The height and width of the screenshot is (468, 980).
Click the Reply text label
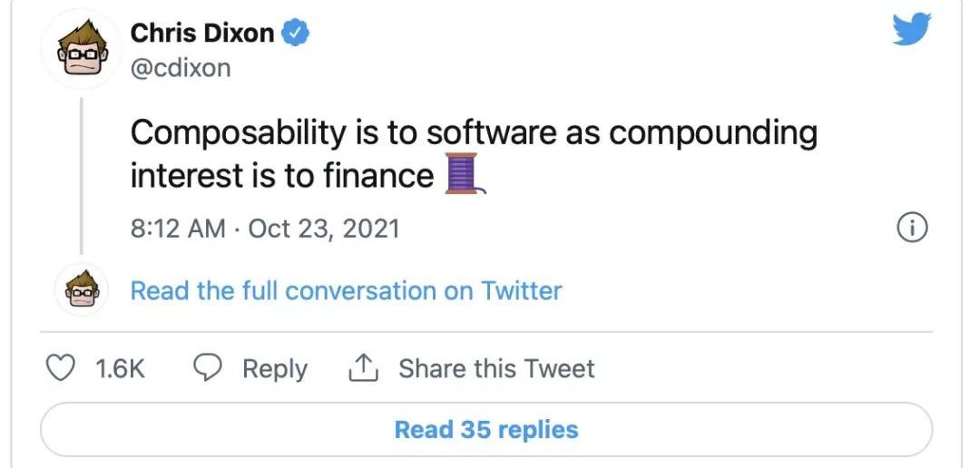tap(274, 369)
